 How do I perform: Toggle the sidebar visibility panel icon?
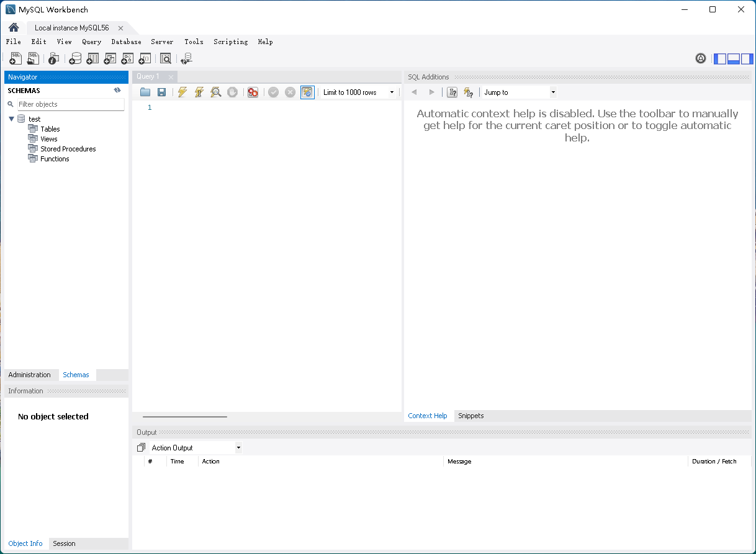click(x=719, y=58)
